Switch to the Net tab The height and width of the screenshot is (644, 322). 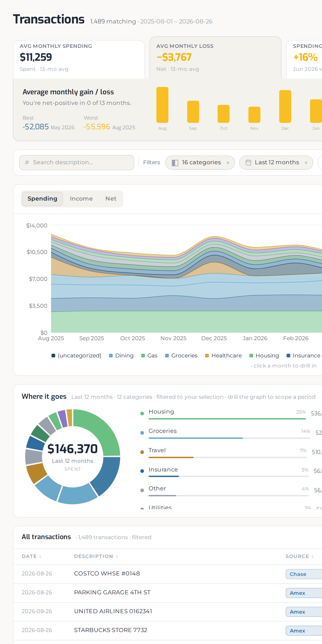111,199
